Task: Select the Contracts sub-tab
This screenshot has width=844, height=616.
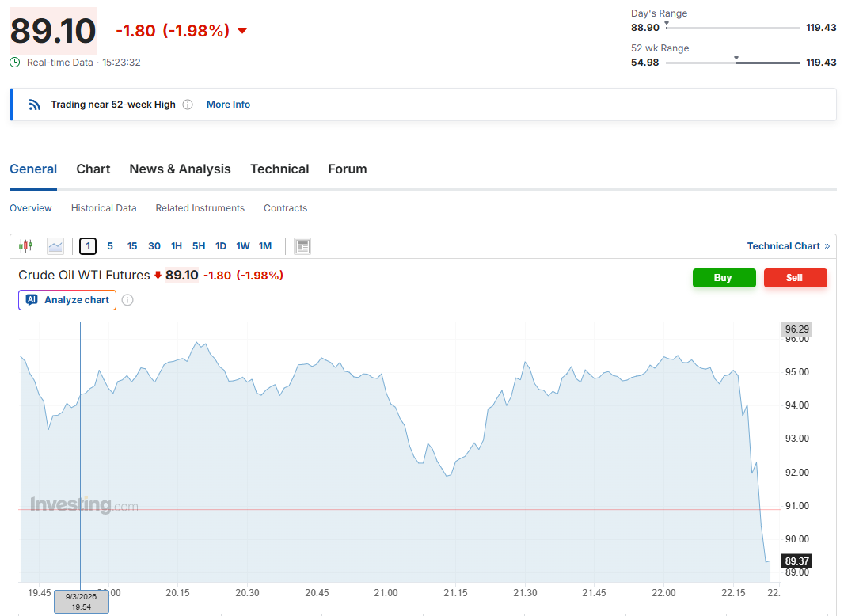Action: pos(285,208)
